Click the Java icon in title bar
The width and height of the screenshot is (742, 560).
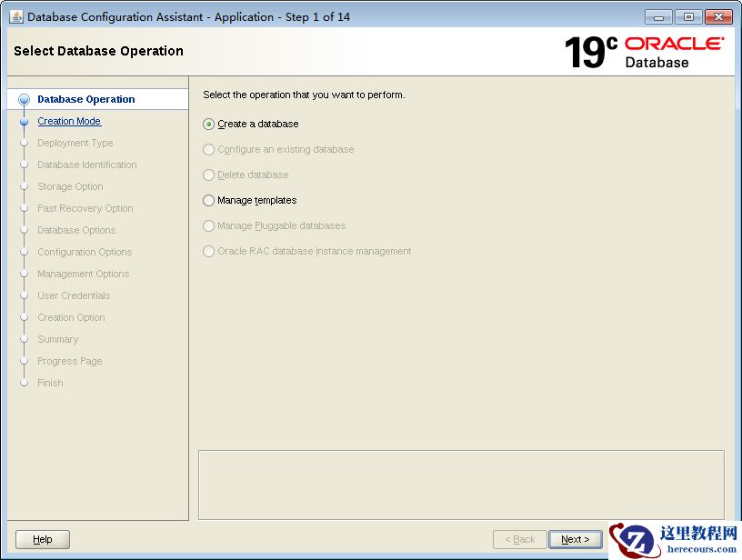tap(16, 17)
